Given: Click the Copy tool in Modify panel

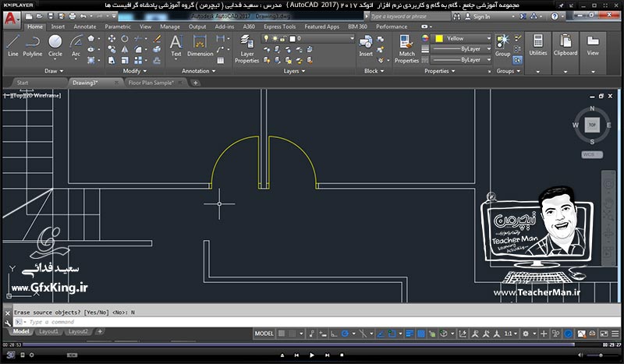Looking at the screenshot, I should 112,49.
